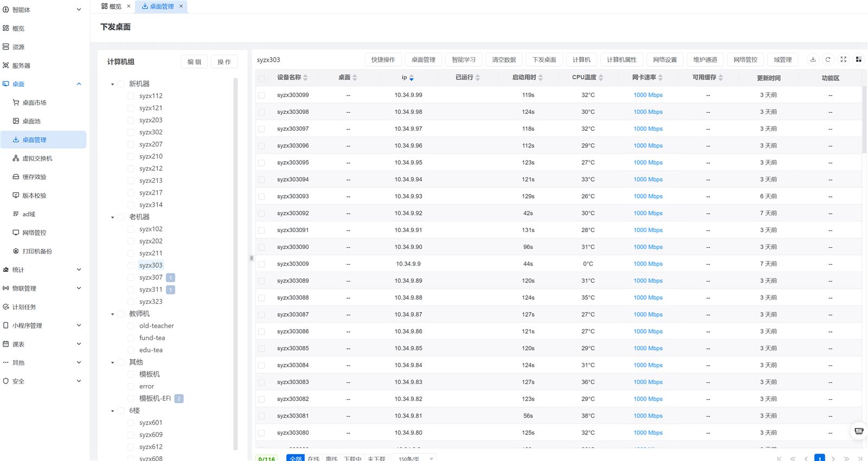Tick the 新机器 group checkbox
The width and height of the screenshot is (868, 461).
coord(121,84)
